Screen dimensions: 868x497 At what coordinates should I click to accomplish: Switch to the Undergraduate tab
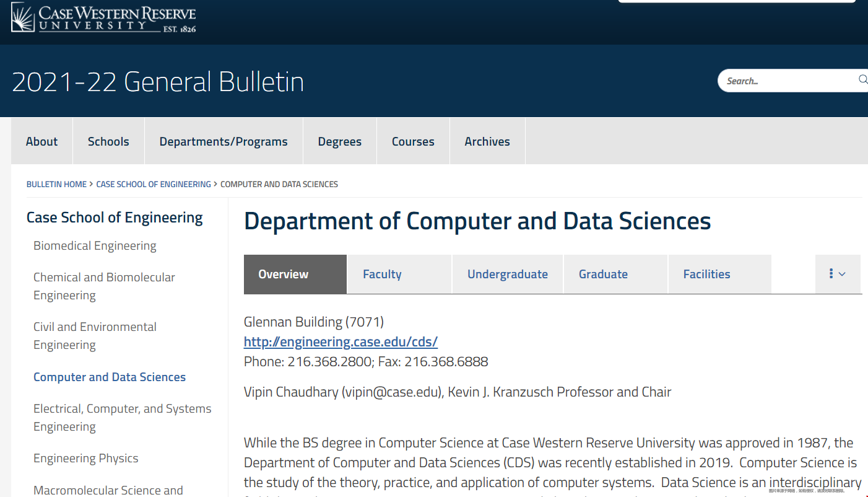pos(508,274)
